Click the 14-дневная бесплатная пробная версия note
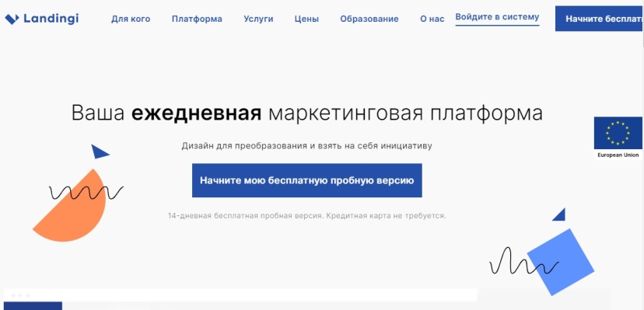 tap(306, 215)
